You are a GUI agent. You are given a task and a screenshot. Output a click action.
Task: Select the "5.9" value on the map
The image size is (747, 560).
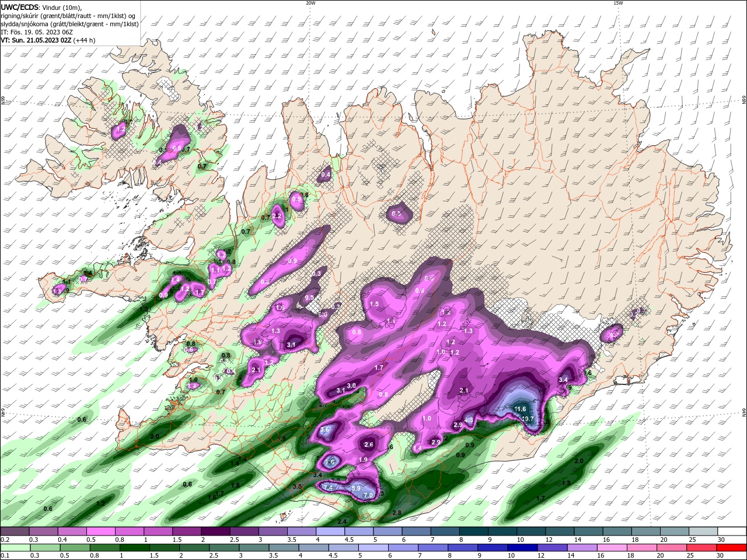(357, 488)
